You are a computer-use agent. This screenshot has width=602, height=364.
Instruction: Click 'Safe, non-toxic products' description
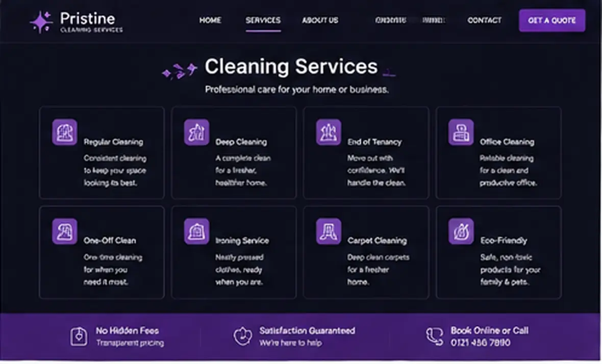coord(510,269)
